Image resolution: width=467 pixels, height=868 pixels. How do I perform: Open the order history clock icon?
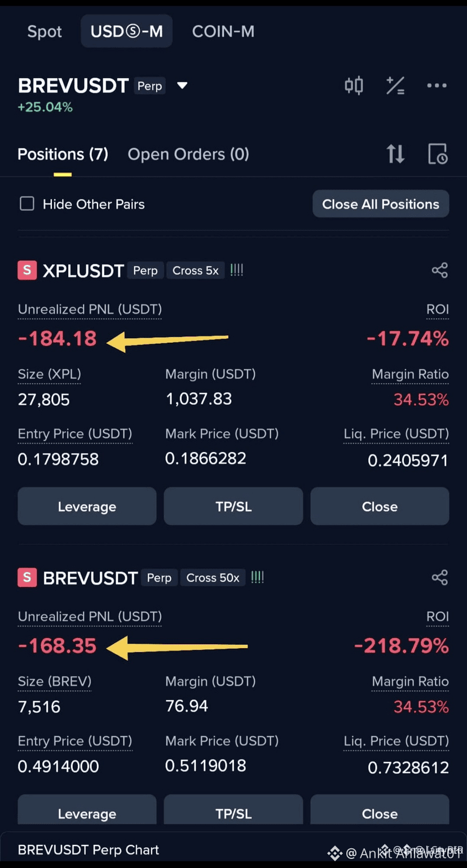[x=438, y=154]
